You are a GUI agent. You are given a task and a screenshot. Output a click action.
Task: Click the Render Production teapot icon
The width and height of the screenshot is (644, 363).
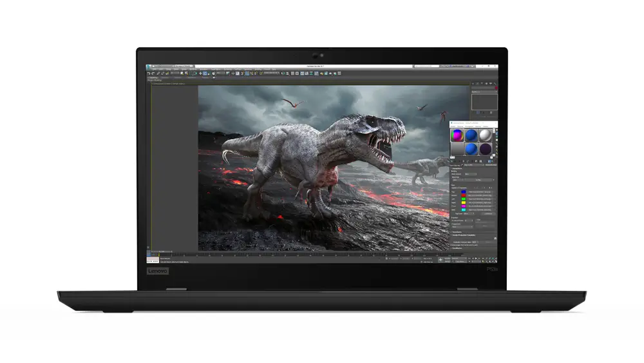click(x=330, y=73)
